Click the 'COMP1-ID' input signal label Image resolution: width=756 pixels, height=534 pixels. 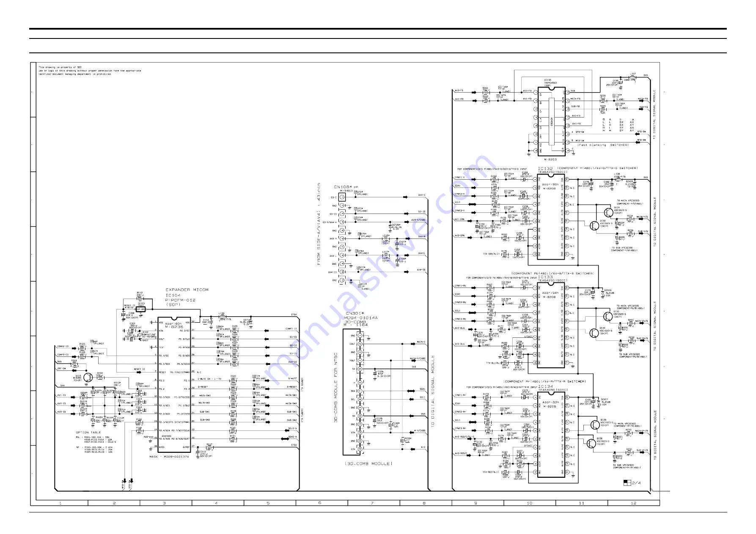tap(63, 355)
